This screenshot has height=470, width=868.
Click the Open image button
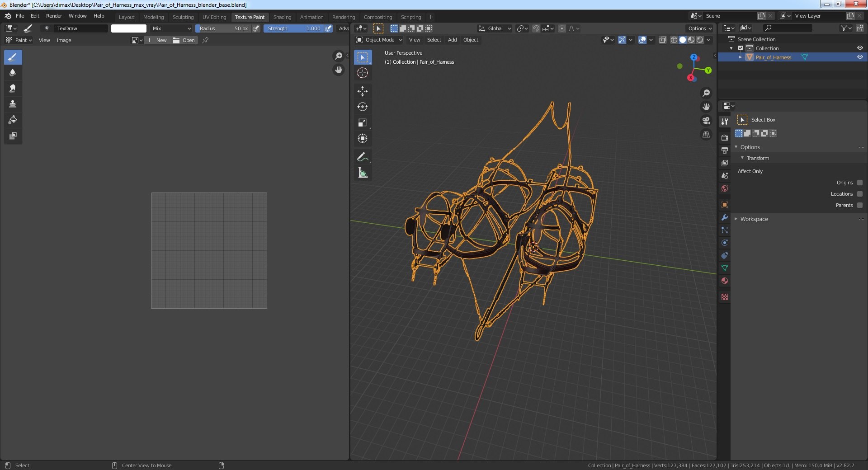[184, 40]
